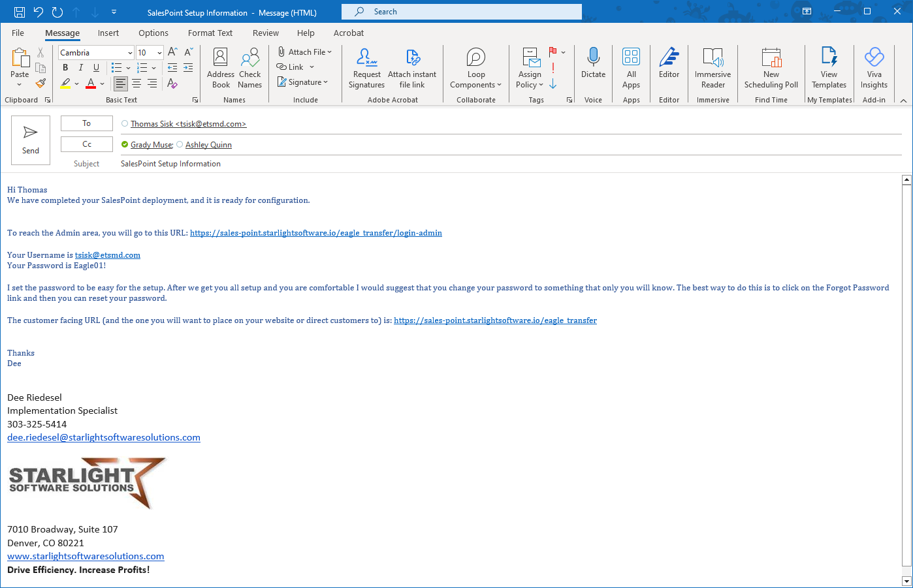The image size is (913, 588).
Task: Increase paragraph indent
Action: tap(188, 68)
